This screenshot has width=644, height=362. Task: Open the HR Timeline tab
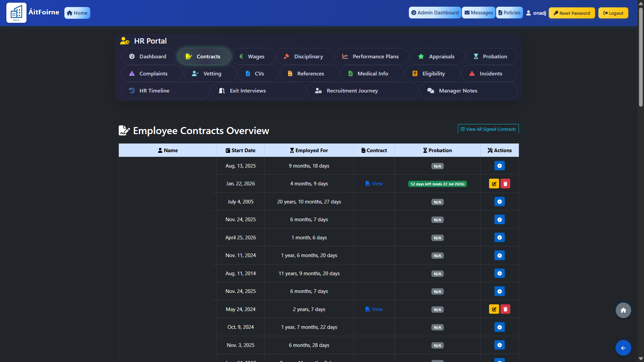(165, 90)
